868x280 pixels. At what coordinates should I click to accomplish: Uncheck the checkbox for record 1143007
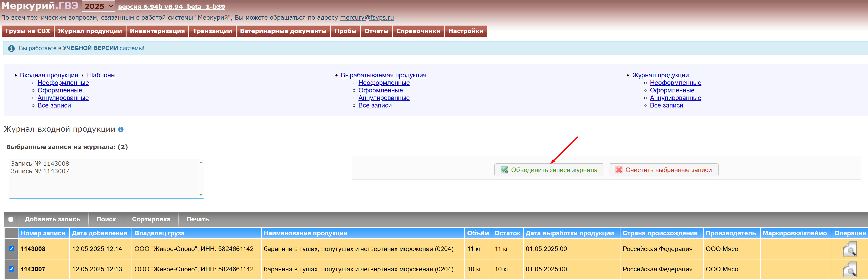click(x=11, y=269)
